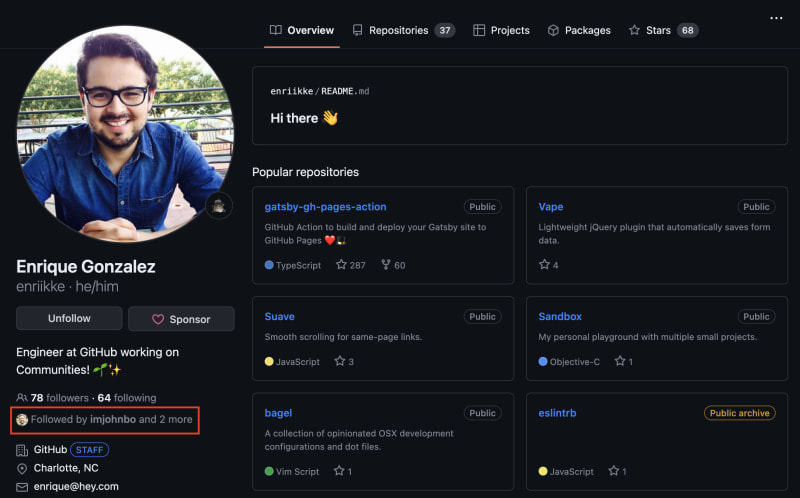This screenshot has width=800, height=498.
Task: Click the enrique@hey.com email link
Action: pos(76,486)
